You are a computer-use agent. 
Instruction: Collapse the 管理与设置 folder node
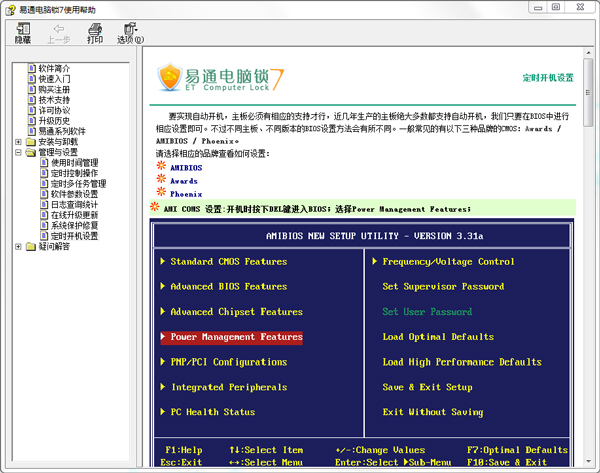[18, 152]
